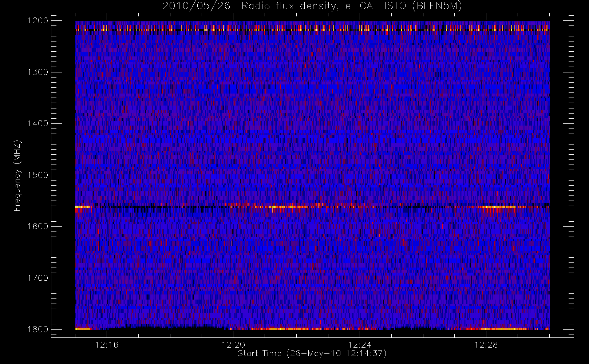Click the 'Start Time (26-May-10 12:14:37)' label
This screenshot has width=589, height=364.
312,353
